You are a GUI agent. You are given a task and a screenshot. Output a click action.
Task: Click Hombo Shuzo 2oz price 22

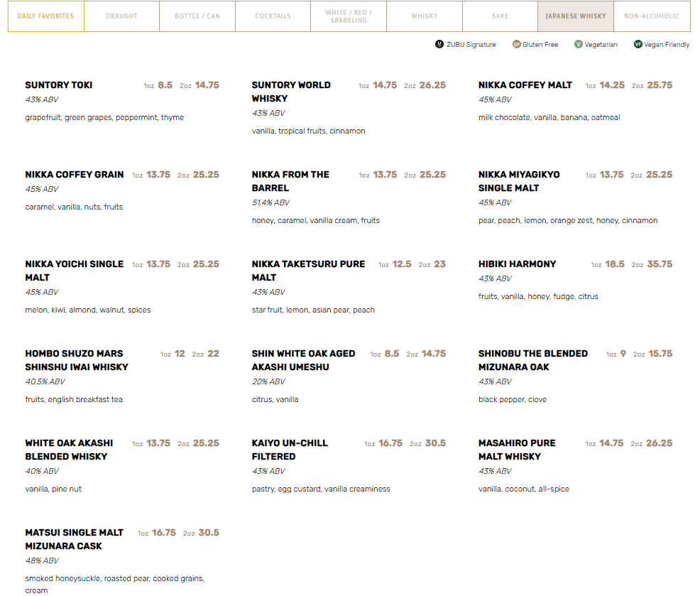pyautogui.click(x=214, y=353)
